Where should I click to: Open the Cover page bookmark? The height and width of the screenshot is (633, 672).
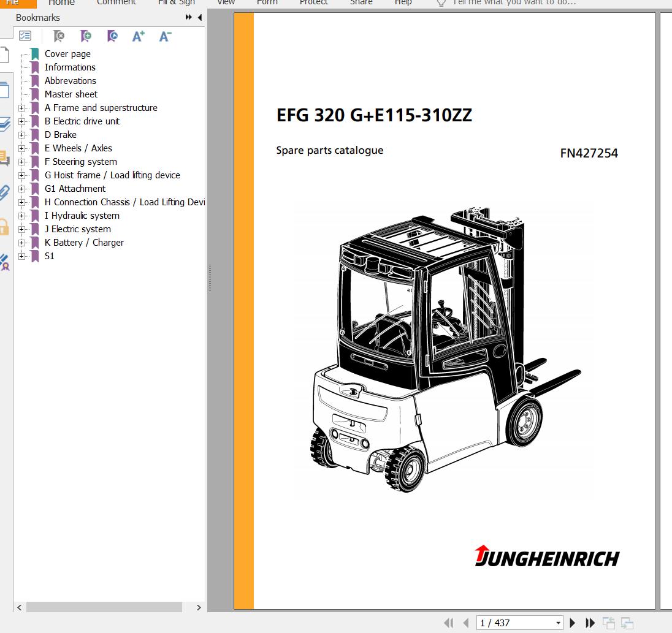click(67, 54)
